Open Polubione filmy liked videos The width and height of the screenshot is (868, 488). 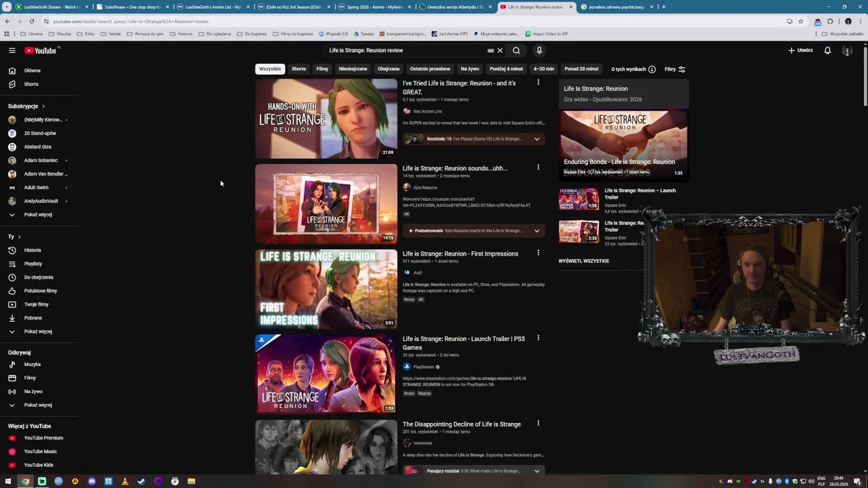39,291
